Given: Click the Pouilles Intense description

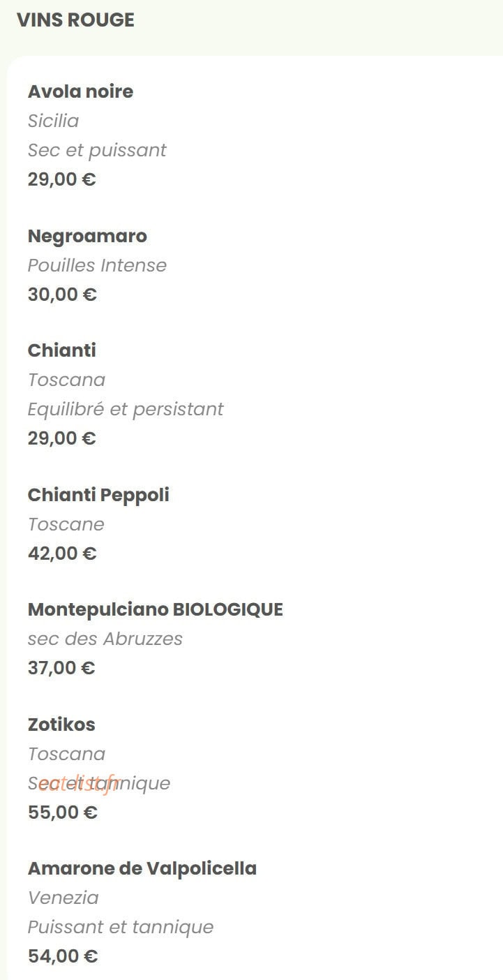Looking at the screenshot, I should point(97,265).
